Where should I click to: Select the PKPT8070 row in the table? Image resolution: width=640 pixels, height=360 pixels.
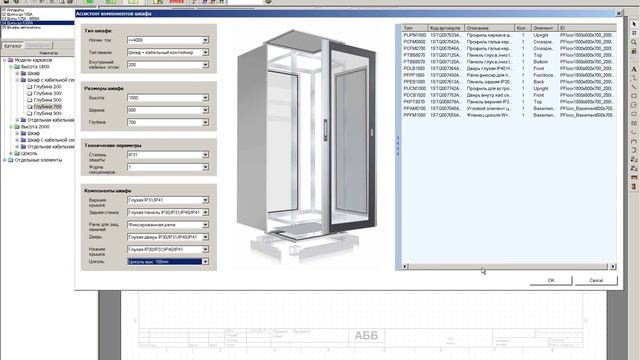pos(509,102)
